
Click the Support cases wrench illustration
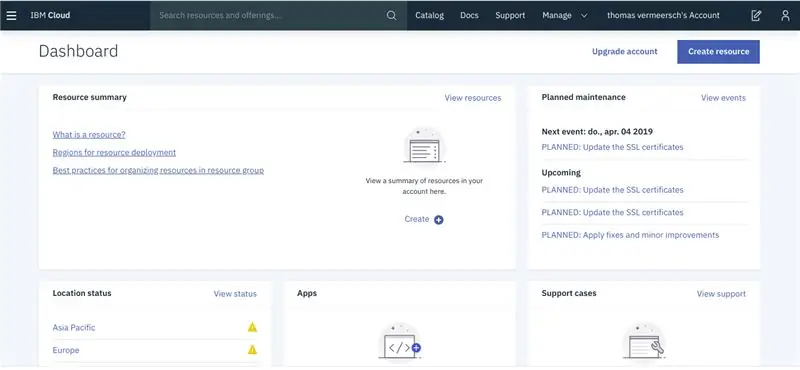[644, 342]
